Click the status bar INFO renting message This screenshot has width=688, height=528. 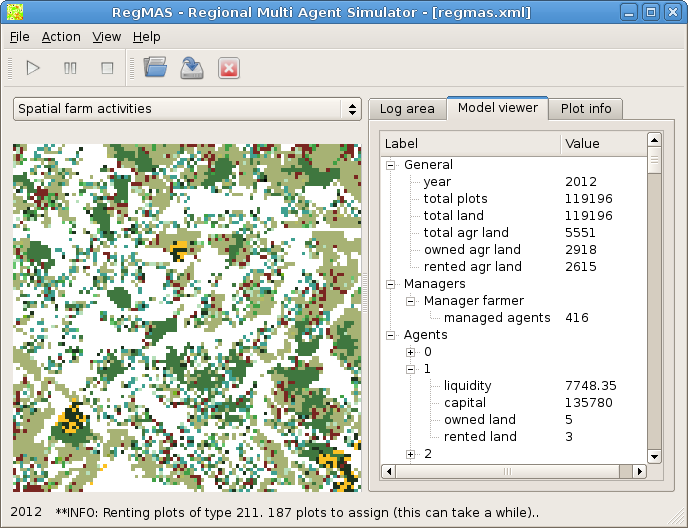click(297, 513)
